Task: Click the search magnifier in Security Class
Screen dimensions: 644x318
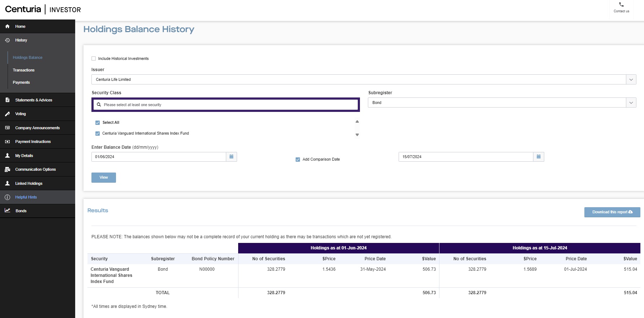Action: pyautogui.click(x=99, y=105)
